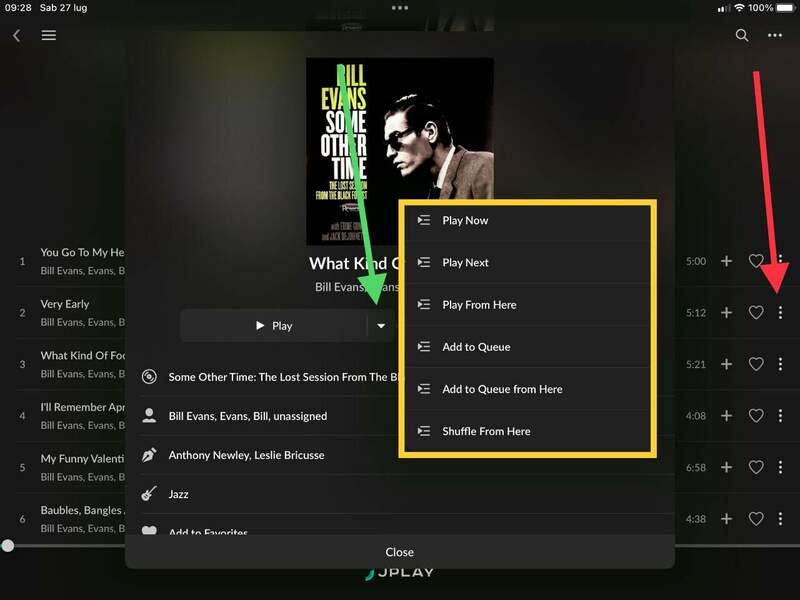
Task: Add track 4 using plus icon
Action: 727,416
